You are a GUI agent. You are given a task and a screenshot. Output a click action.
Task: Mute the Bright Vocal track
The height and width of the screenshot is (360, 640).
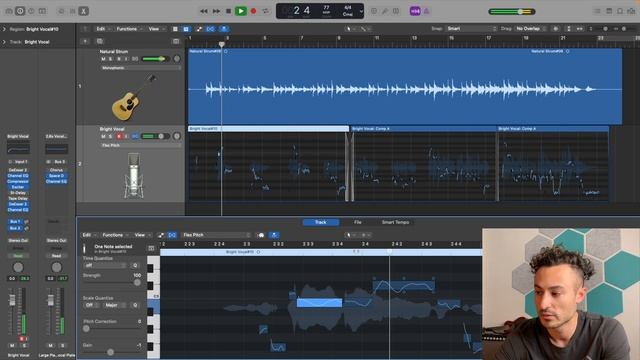[x=103, y=136]
